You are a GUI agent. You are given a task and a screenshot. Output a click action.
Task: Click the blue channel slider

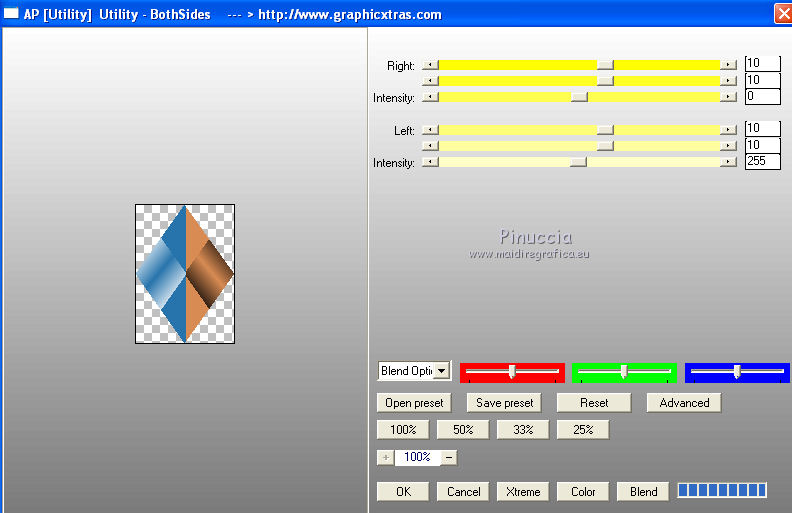pyautogui.click(x=737, y=372)
